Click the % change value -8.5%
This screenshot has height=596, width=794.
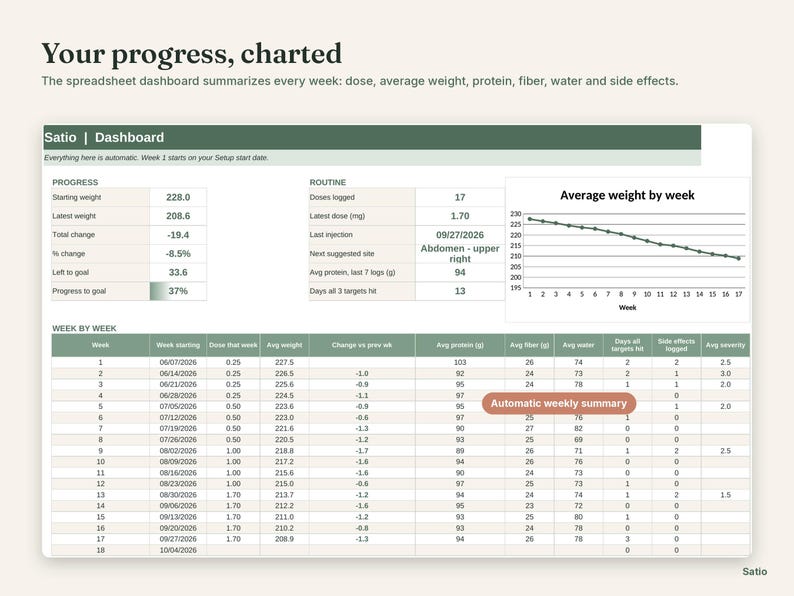178,254
